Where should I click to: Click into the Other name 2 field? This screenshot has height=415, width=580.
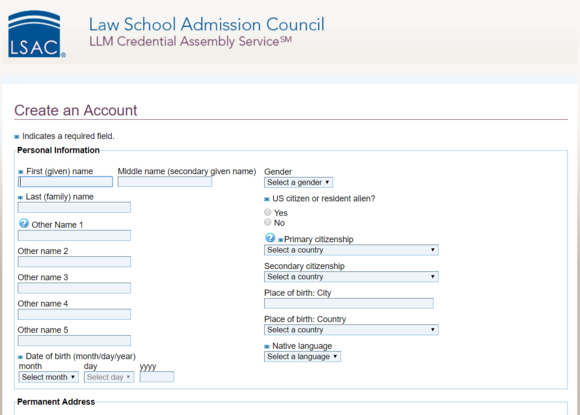[x=74, y=262]
